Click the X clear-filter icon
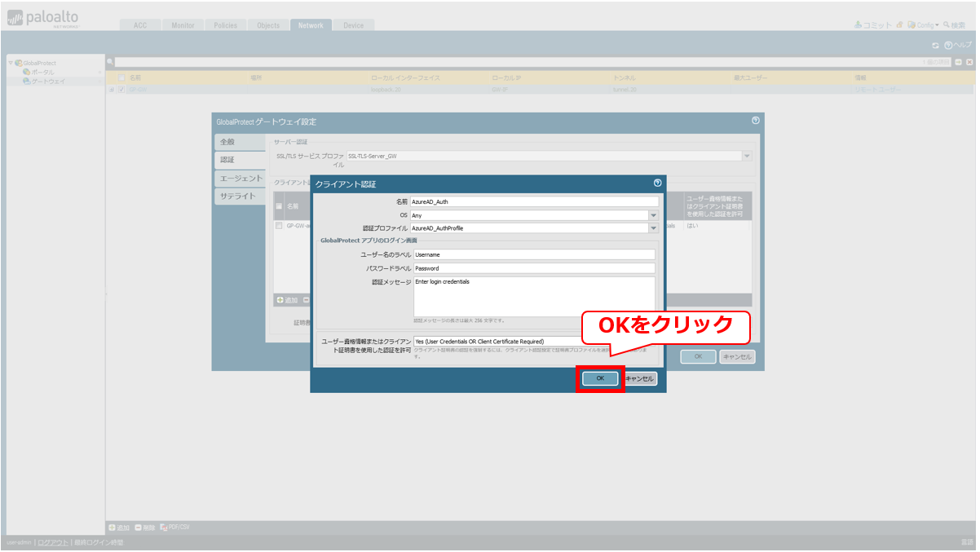Screen dimensions: 980x552 969,62
